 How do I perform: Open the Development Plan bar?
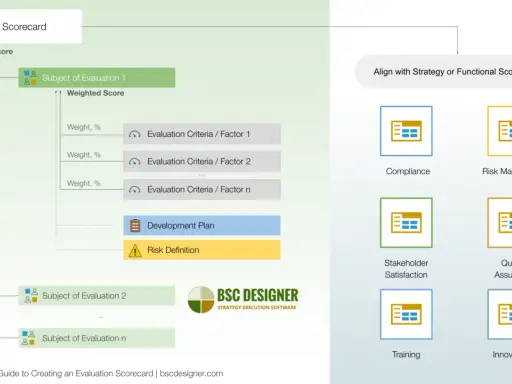pos(202,226)
